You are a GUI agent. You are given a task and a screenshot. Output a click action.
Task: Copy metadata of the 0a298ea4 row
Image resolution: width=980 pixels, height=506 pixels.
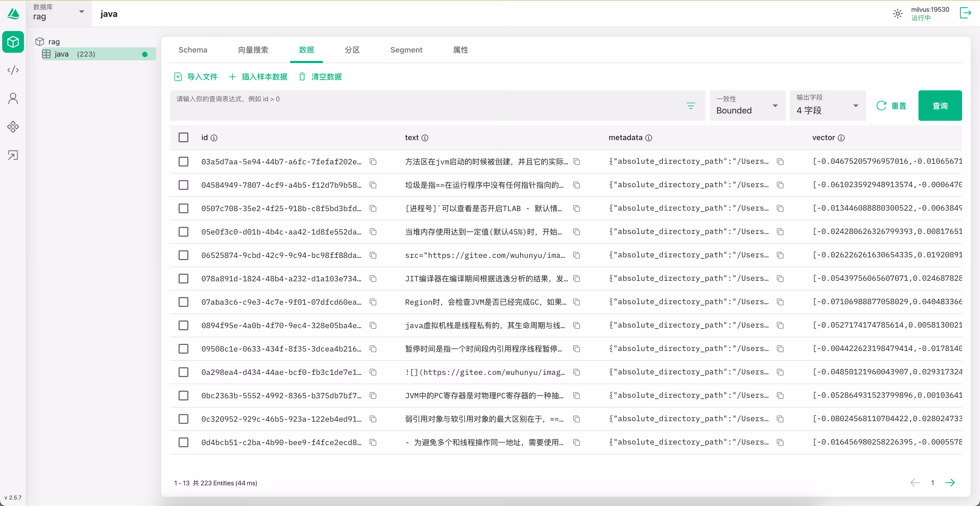click(x=780, y=372)
